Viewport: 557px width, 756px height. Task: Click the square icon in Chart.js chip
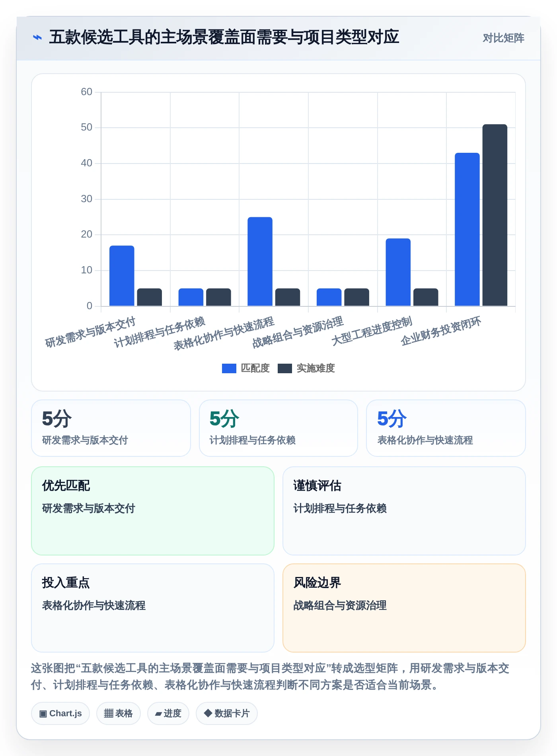point(43,714)
